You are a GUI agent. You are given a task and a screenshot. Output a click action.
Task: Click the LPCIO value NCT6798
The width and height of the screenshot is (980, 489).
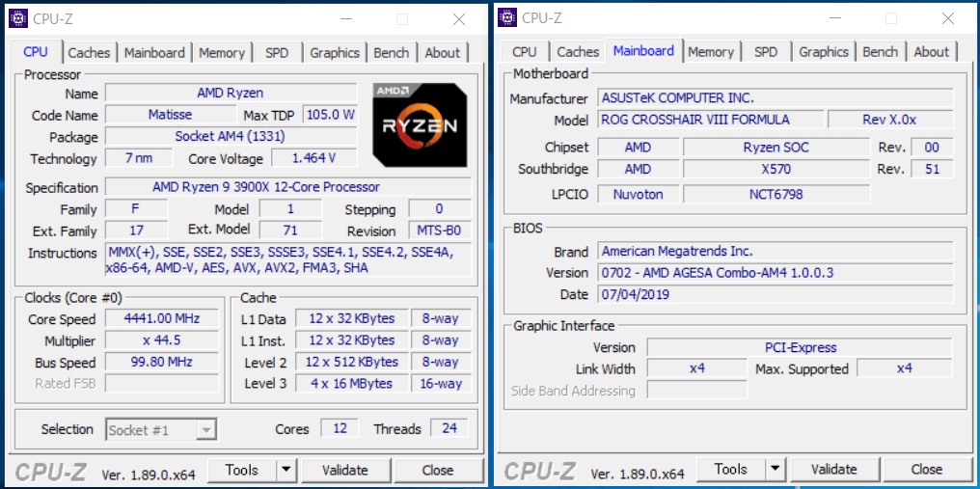pyautogui.click(x=776, y=195)
